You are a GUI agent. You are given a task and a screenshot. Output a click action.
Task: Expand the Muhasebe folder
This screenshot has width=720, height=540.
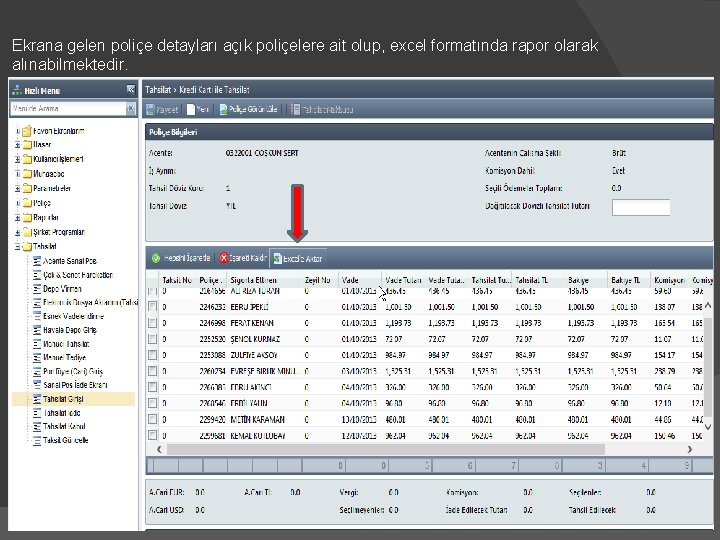pyautogui.click(x=17, y=174)
